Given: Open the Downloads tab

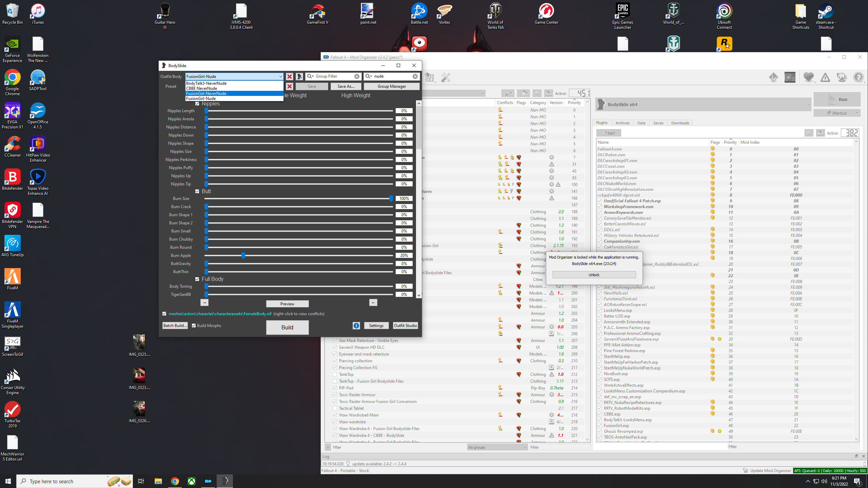Looking at the screenshot, I should (x=680, y=123).
